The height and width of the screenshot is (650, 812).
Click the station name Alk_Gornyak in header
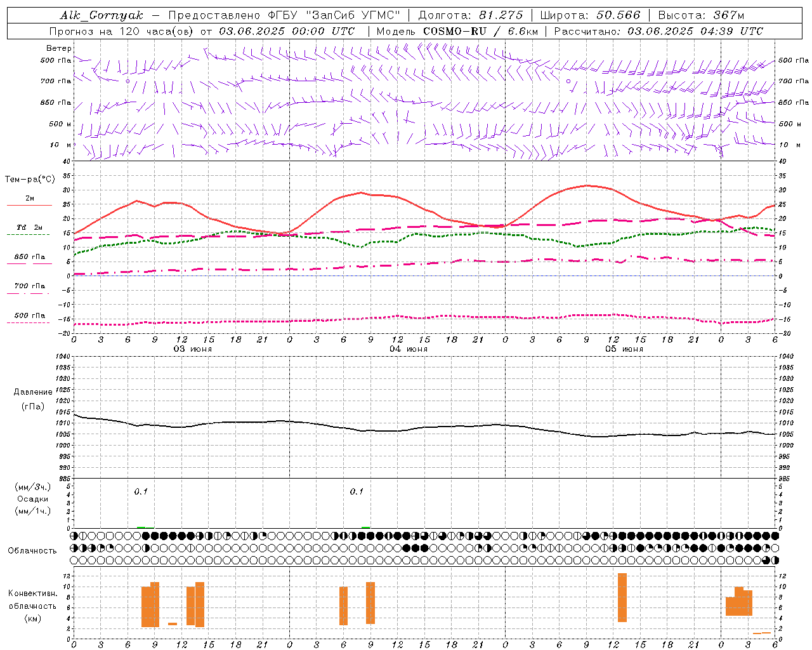[x=102, y=15]
